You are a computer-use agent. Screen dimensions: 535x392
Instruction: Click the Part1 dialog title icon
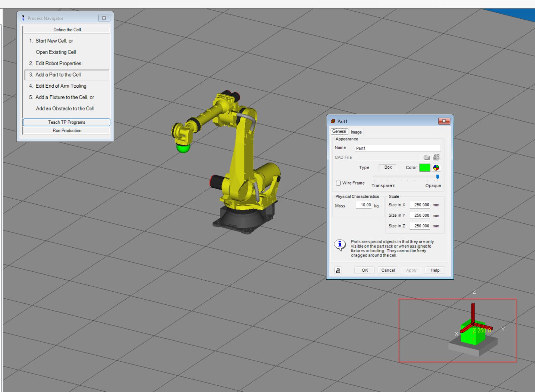click(x=333, y=121)
